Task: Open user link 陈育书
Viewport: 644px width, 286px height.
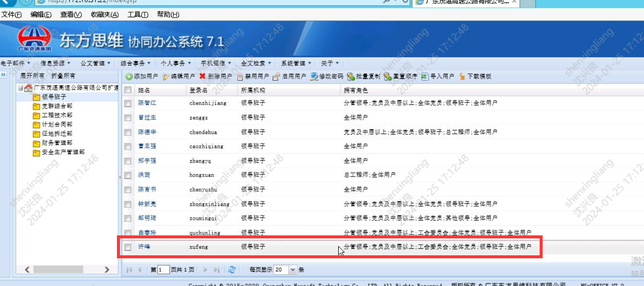Action: point(147,190)
